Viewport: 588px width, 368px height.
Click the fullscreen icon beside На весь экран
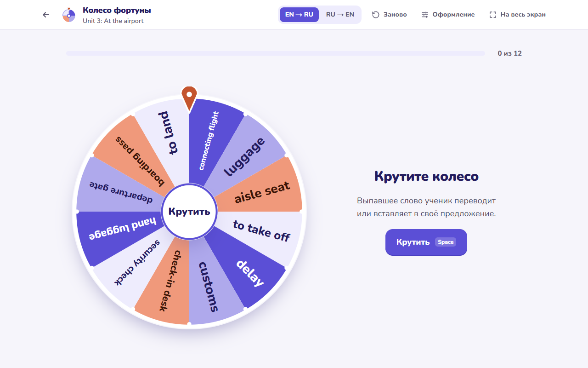[x=493, y=15]
